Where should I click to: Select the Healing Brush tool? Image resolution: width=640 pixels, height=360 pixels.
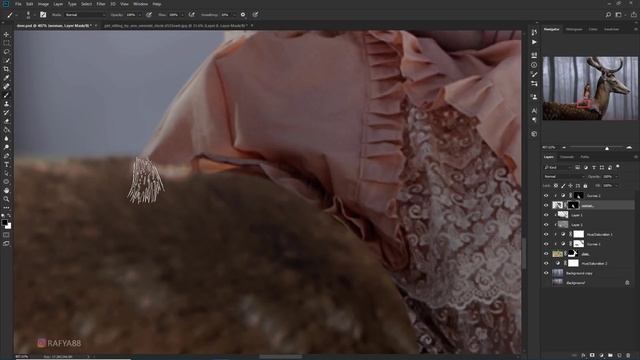point(6,87)
